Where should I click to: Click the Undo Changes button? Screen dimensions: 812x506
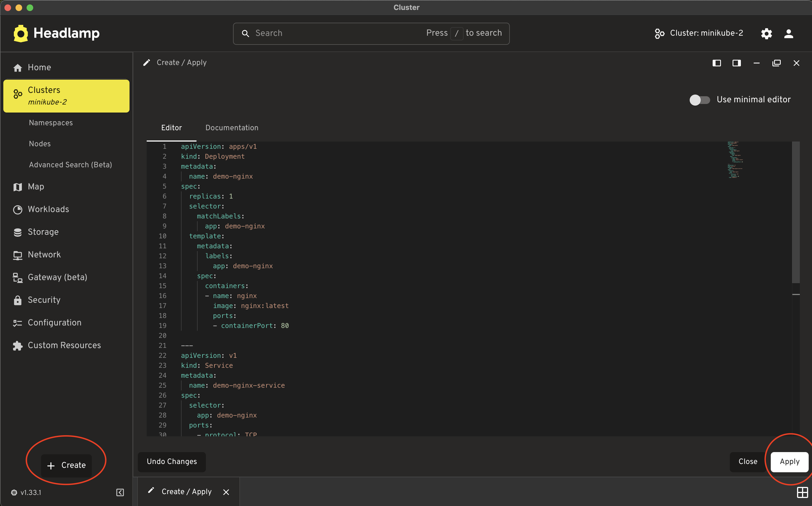[x=172, y=461]
